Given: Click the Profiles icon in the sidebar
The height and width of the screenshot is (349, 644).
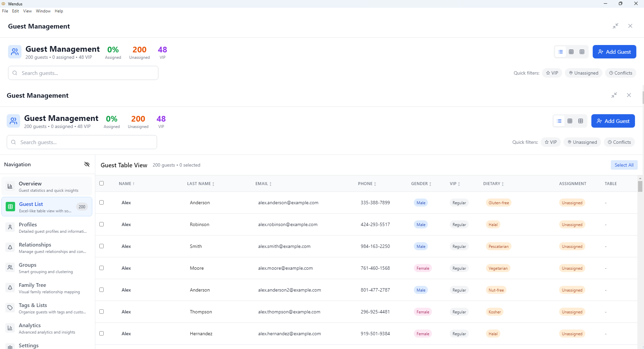Looking at the screenshot, I should tap(10, 227).
